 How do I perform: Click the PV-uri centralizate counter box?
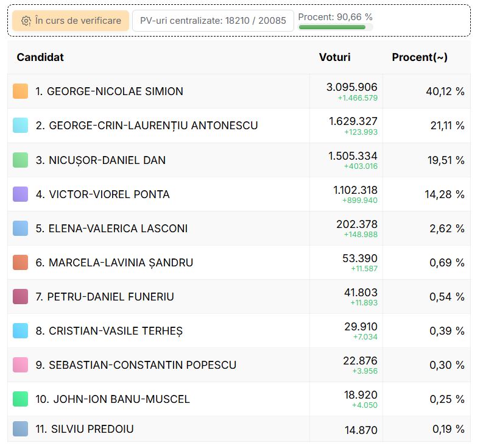213,21
